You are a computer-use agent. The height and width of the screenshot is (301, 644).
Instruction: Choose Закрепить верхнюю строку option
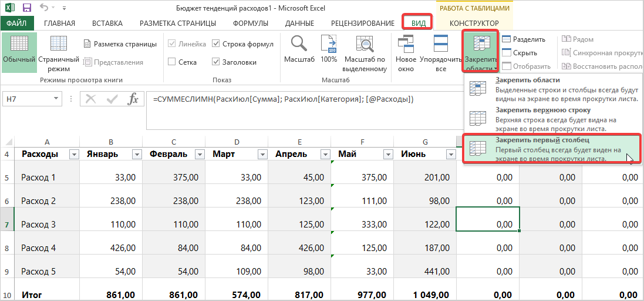pos(553,119)
